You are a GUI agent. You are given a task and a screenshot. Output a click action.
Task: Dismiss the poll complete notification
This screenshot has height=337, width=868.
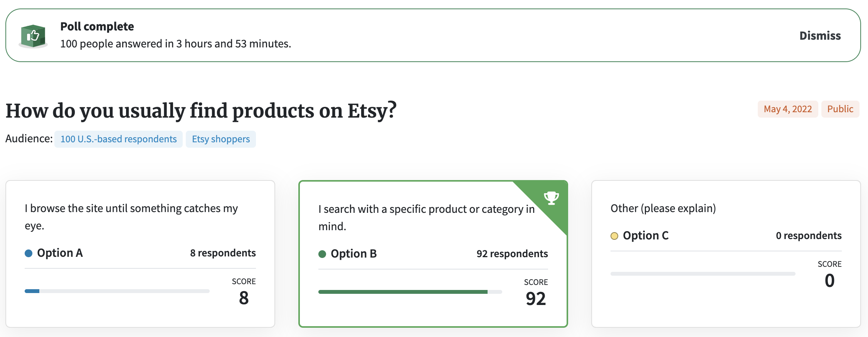pos(820,36)
